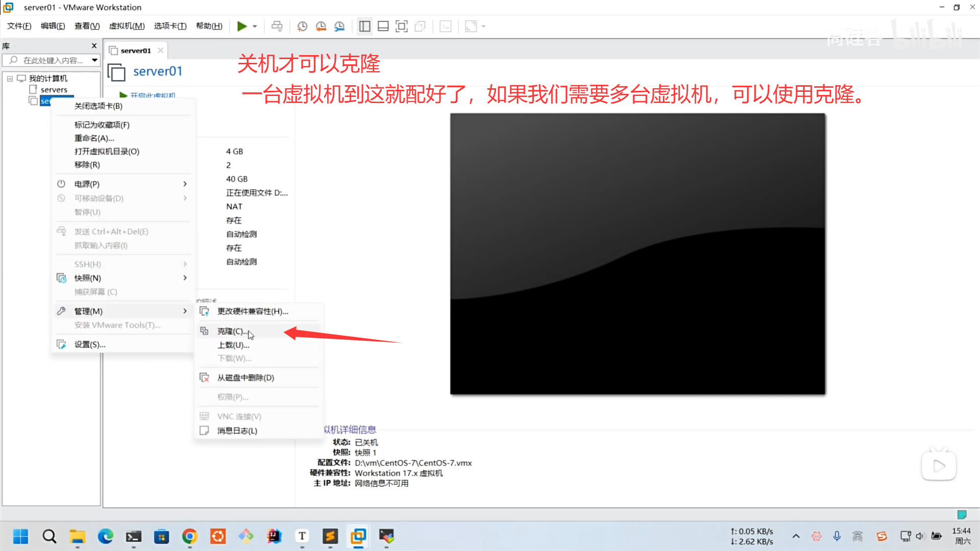
Task: Click the revert to snapshot icon
Action: tap(321, 26)
